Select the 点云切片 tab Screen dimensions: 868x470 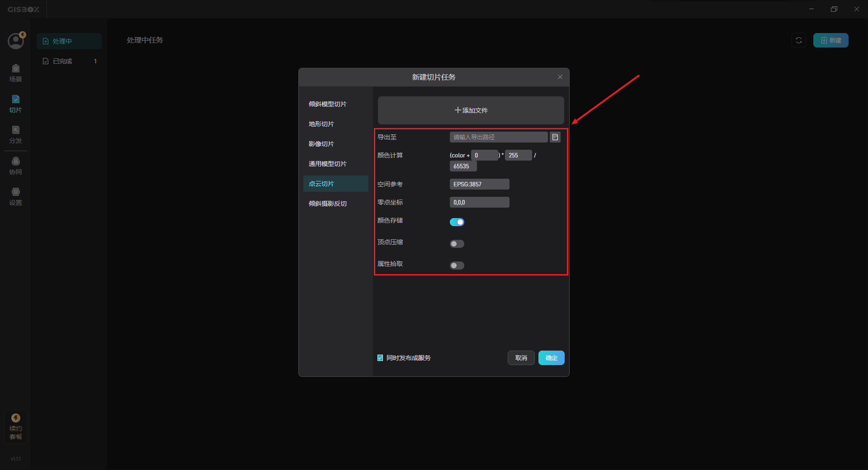pos(335,184)
